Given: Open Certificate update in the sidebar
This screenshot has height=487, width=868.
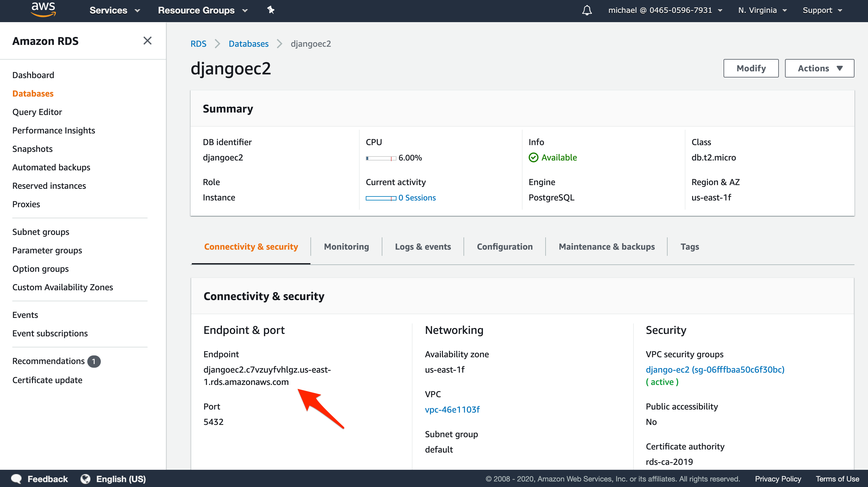Looking at the screenshot, I should 47,380.
